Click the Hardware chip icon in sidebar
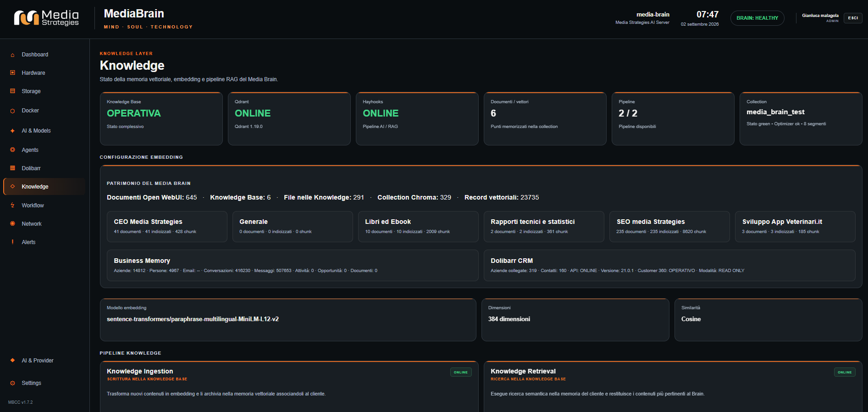Screen dimensions: 868x412 point(12,73)
